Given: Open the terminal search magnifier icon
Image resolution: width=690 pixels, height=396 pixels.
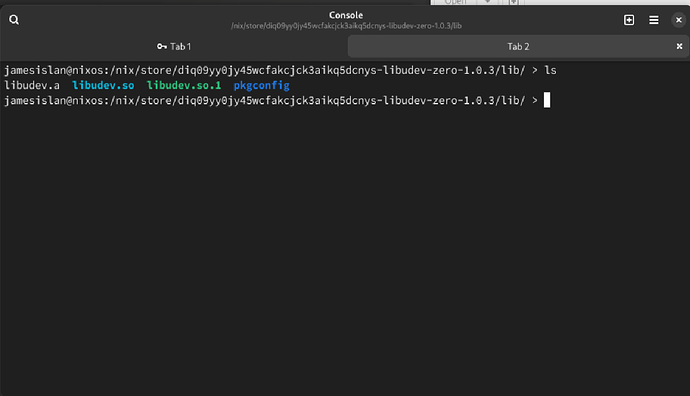Looking at the screenshot, I should [x=14, y=20].
